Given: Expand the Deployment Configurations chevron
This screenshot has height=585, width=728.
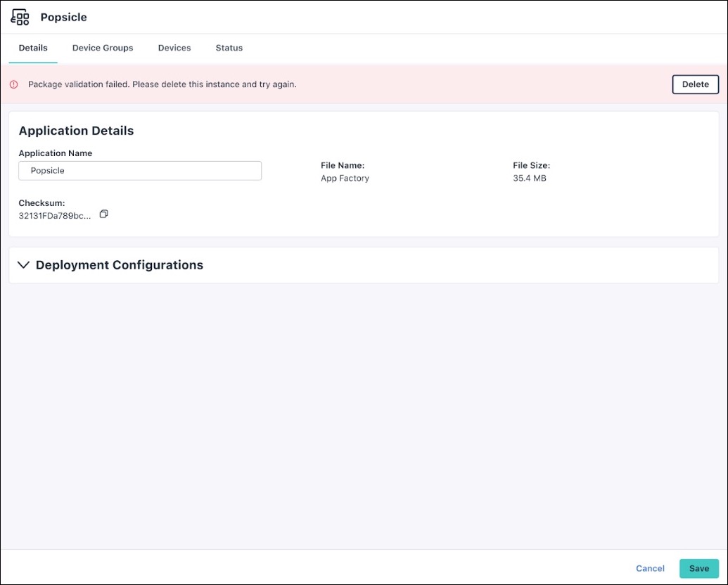Looking at the screenshot, I should 23,265.
